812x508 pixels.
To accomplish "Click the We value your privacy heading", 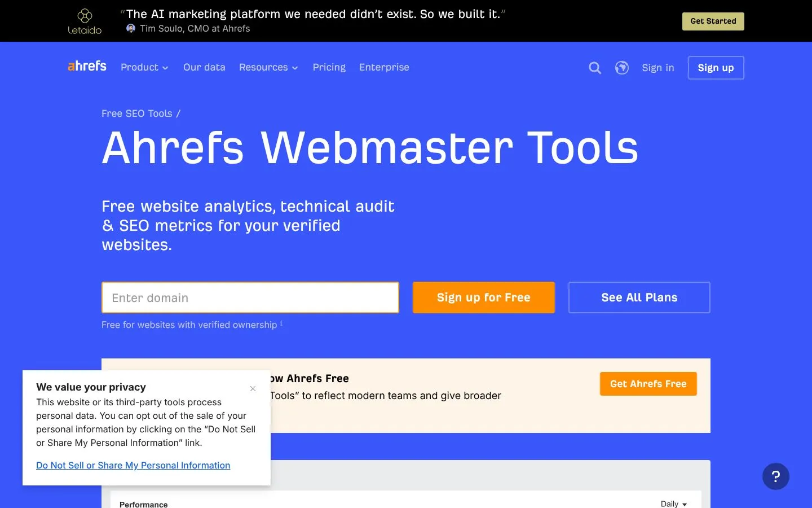I will (91, 387).
